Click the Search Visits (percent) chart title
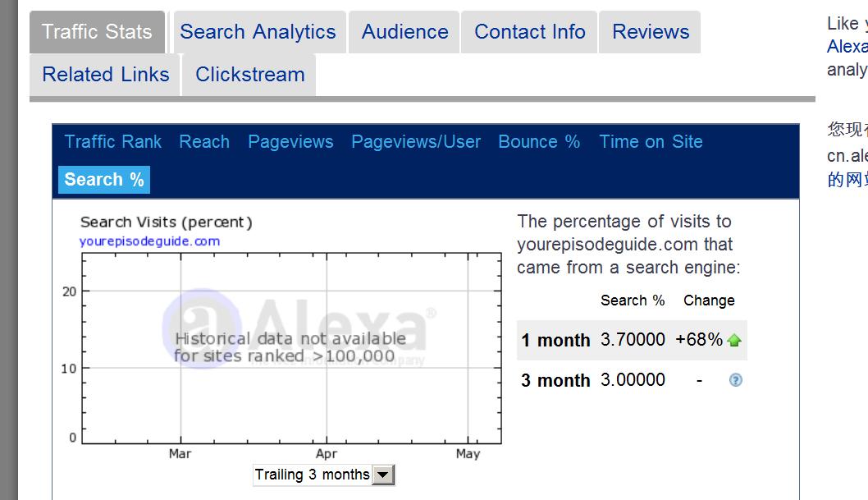Screen dimensions: 868x500 pyautogui.click(x=166, y=222)
